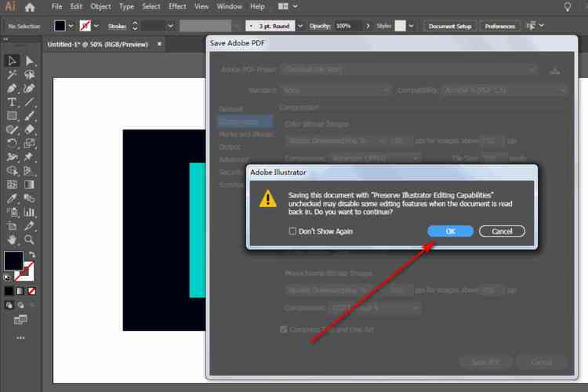Select the Hand tool

(12, 239)
